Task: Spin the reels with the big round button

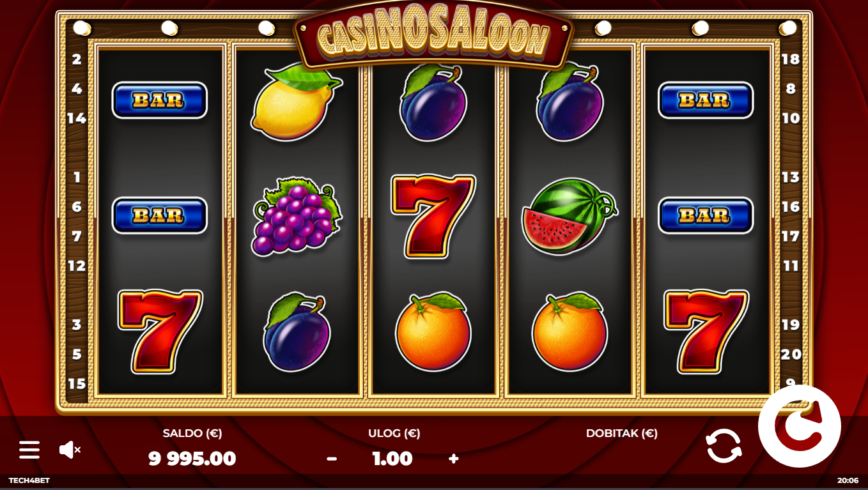Action: [799, 426]
